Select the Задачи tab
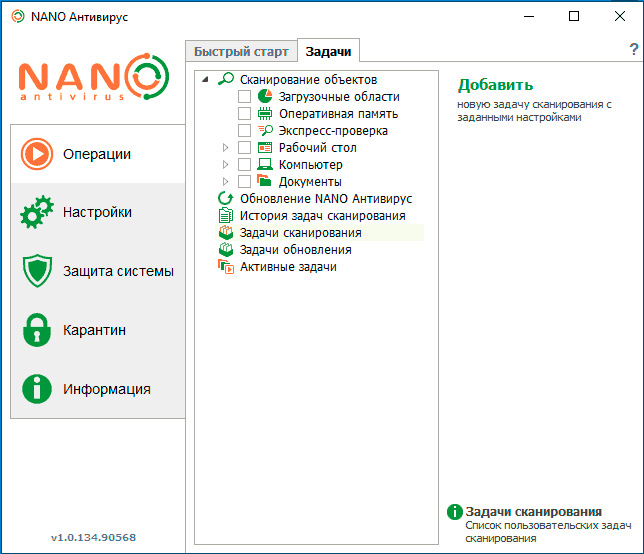Image resolution: width=644 pixels, height=554 pixels. (x=328, y=51)
